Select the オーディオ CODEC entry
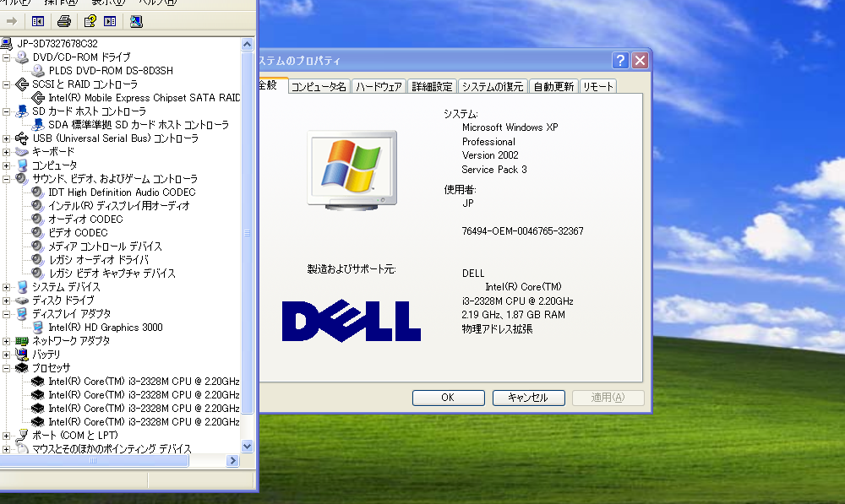Viewport: 845px width, 504px height. click(x=85, y=219)
